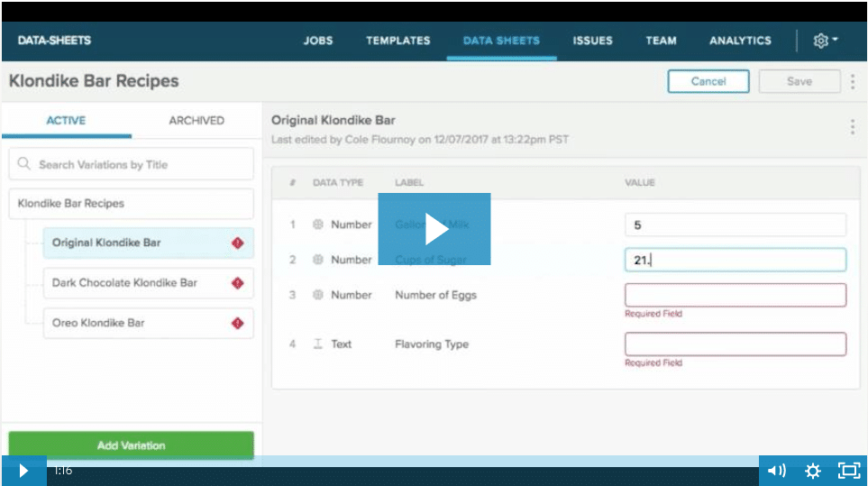The width and height of the screenshot is (868, 486).
Task: Click the VALUE column header
Action: pyautogui.click(x=640, y=182)
